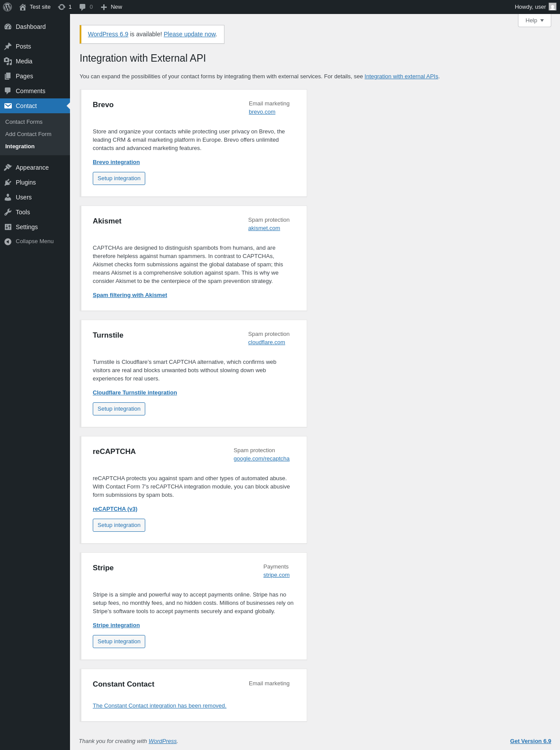Open reCAPTCHA (v3) link
Image resolution: width=560 pixels, height=750 pixels.
[115, 509]
